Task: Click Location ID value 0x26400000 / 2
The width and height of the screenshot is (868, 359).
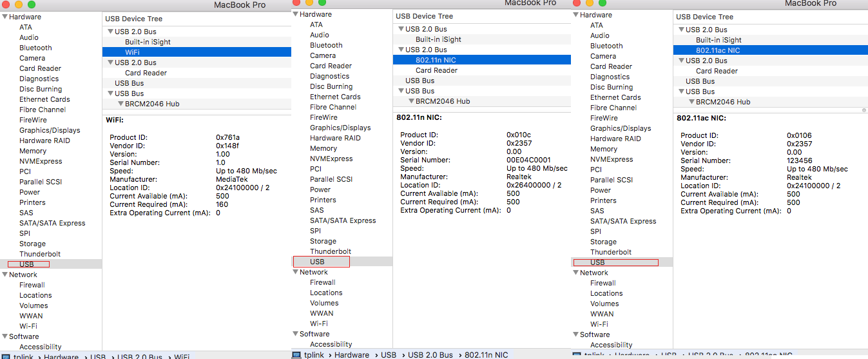Action: click(534, 185)
